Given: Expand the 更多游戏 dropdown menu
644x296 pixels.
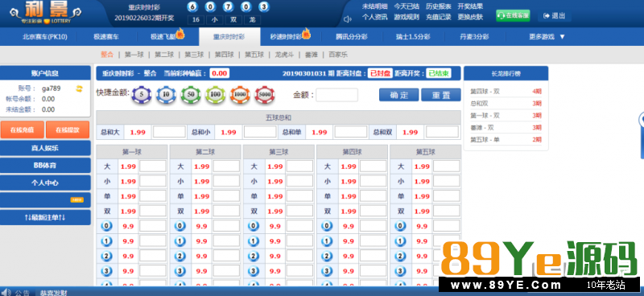Looking at the screenshot, I should point(547,36).
